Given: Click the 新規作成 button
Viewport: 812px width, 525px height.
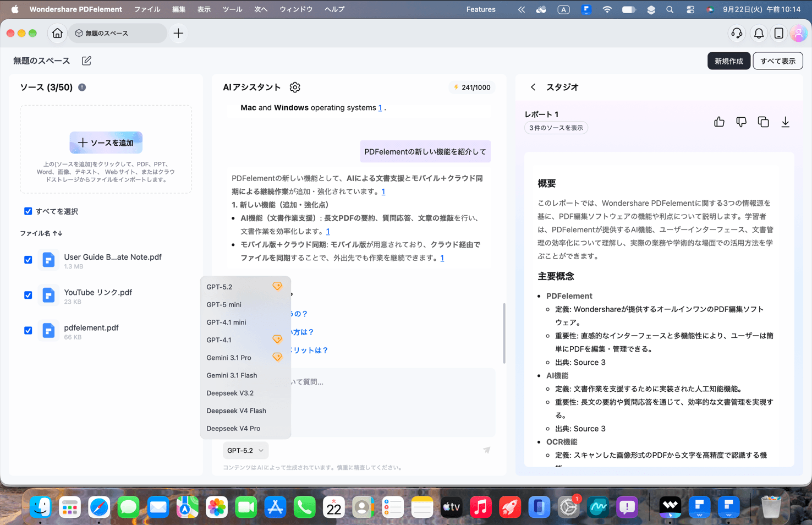Looking at the screenshot, I should tap(728, 61).
